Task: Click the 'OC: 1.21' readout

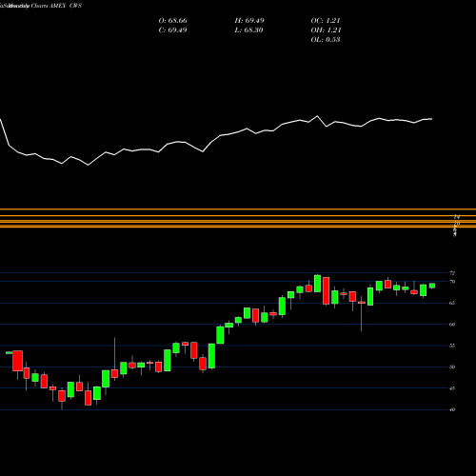Action: [326, 21]
